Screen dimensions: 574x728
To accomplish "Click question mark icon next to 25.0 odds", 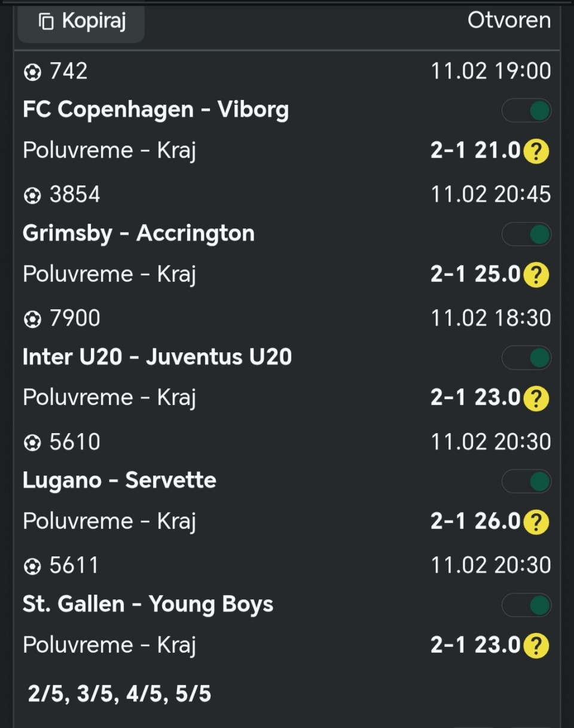I will pos(536,275).
